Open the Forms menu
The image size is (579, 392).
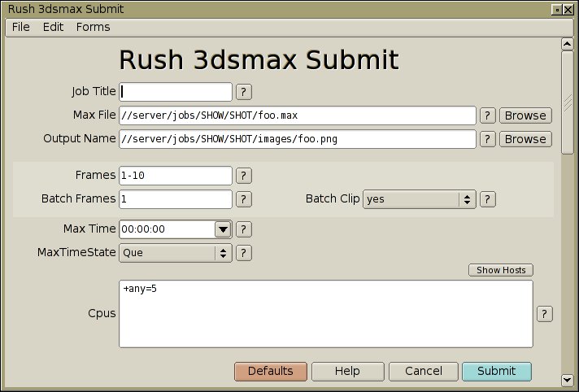point(93,27)
